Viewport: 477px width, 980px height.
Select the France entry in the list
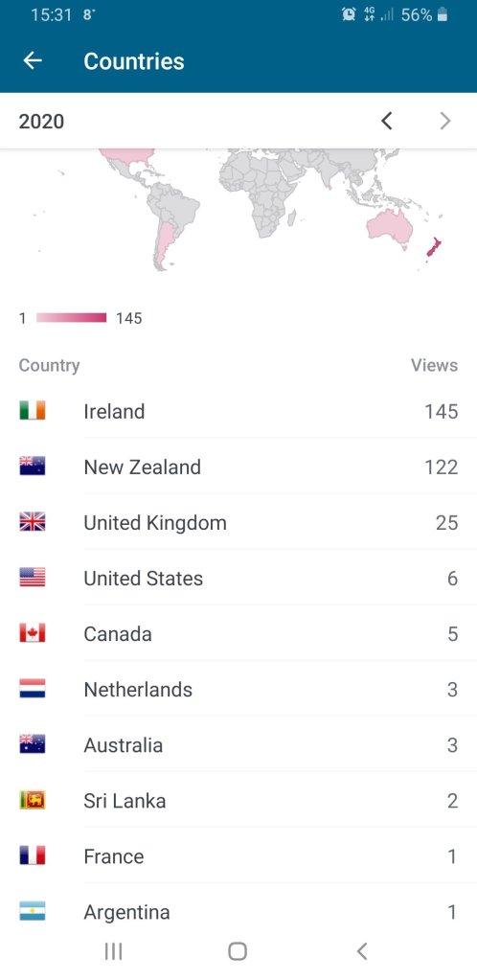238,855
